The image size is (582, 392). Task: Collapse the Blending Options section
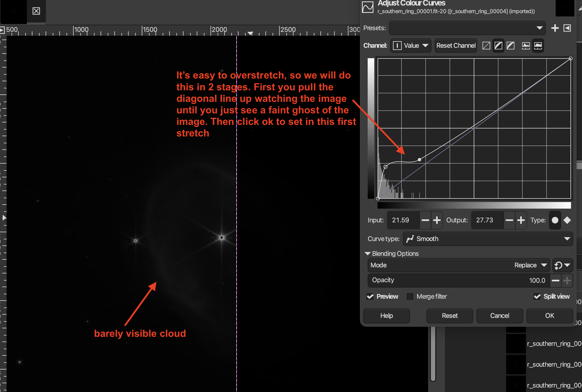click(x=368, y=254)
